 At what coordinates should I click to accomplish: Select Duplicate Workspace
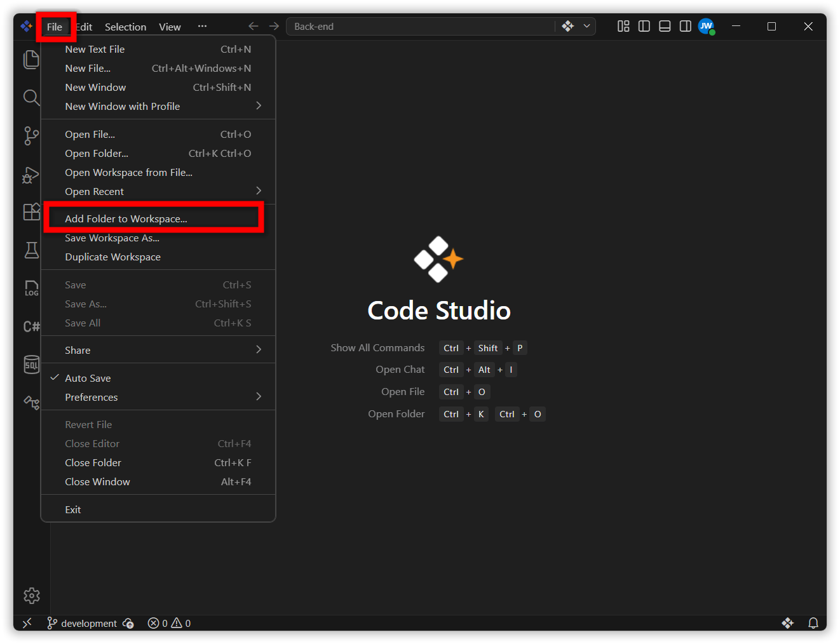(x=158, y=257)
